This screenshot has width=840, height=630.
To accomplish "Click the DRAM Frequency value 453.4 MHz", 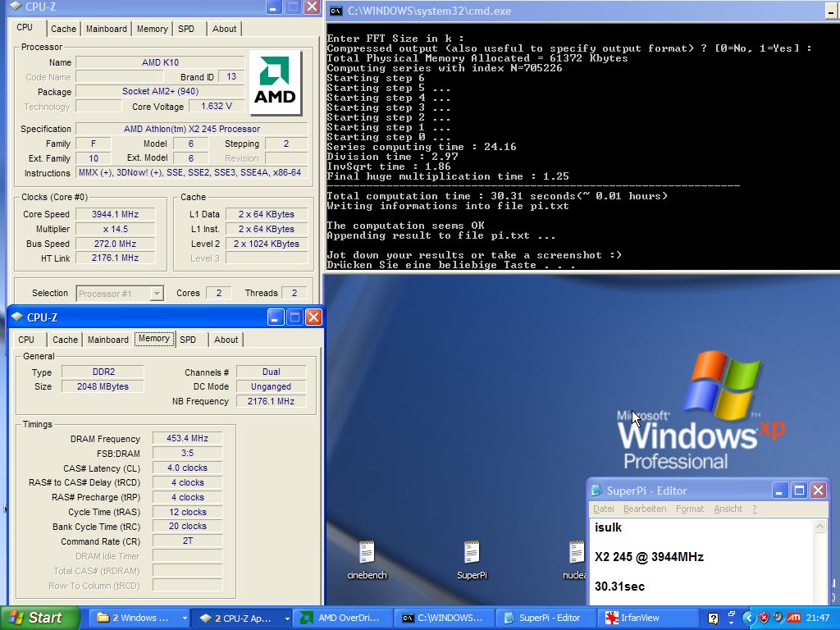I will (187, 438).
